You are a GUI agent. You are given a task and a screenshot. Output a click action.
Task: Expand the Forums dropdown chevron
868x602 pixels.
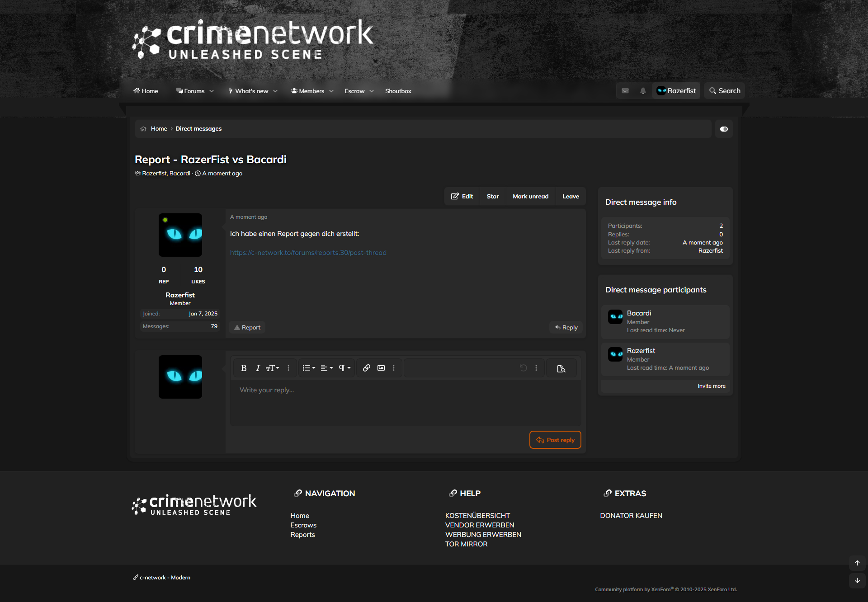[x=212, y=91]
